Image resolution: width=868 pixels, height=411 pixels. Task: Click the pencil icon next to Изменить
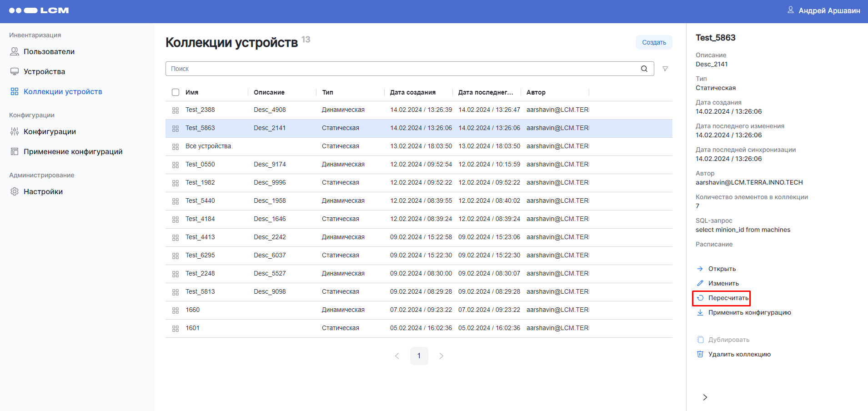pyautogui.click(x=700, y=283)
